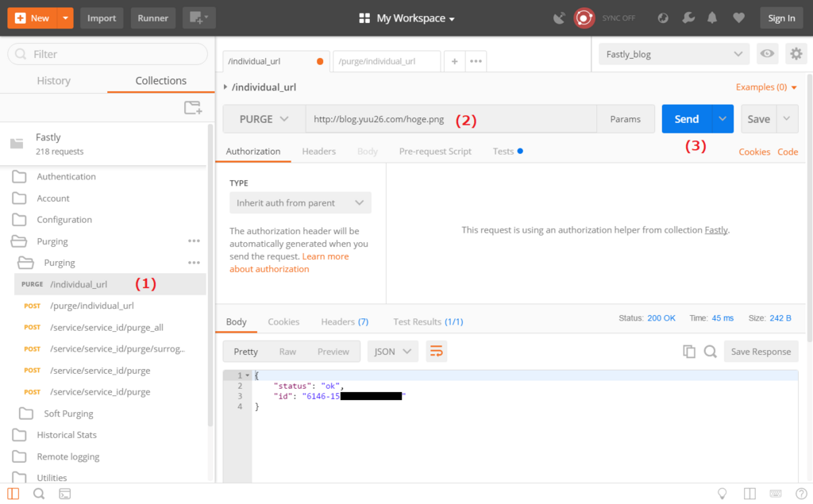Open the request Cookies link
Screen dimensions: 813x504
click(x=754, y=152)
